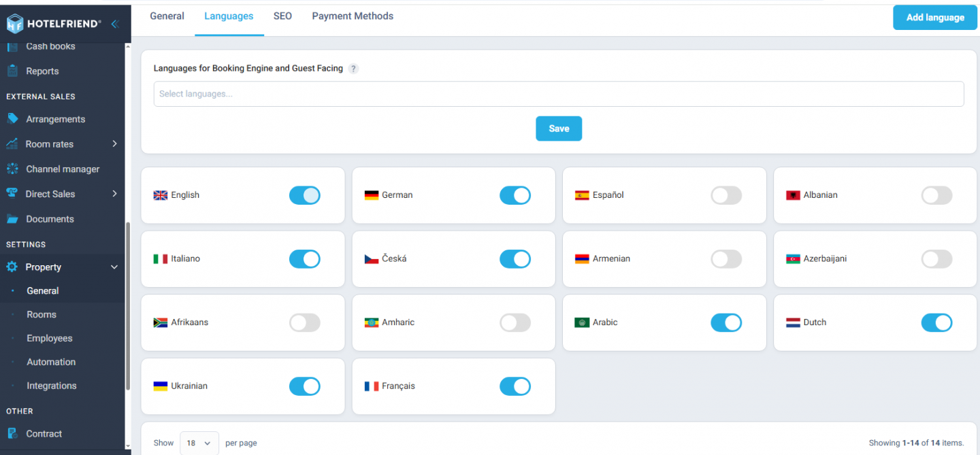Open Rooms under Property settings
The height and width of the screenshot is (455, 980).
coord(42,314)
